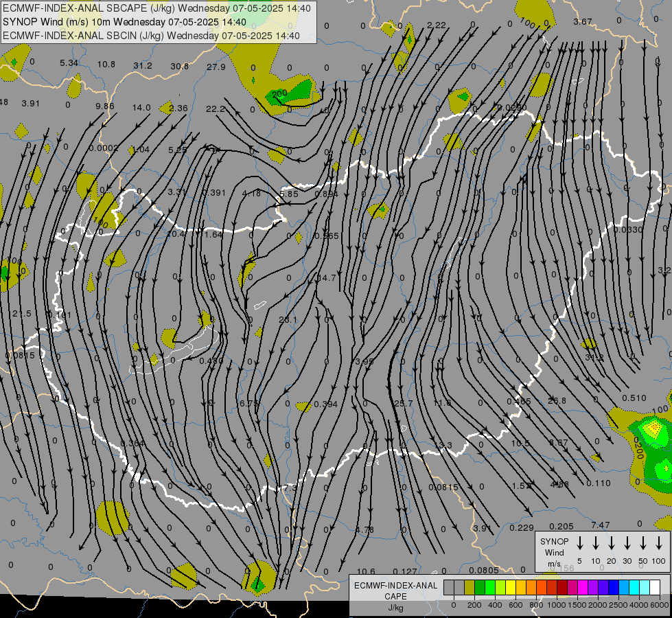Image resolution: width=672 pixels, height=618 pixels.
Task: Click the ECMWF-INDEX-ANAL CAPE legend label
Action: pos(395,591)
